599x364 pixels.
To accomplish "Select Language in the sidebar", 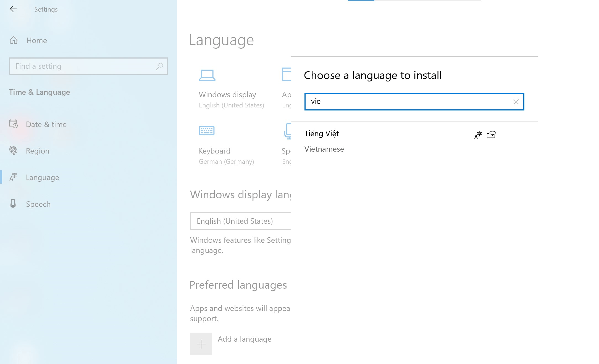I will point(42,177).
